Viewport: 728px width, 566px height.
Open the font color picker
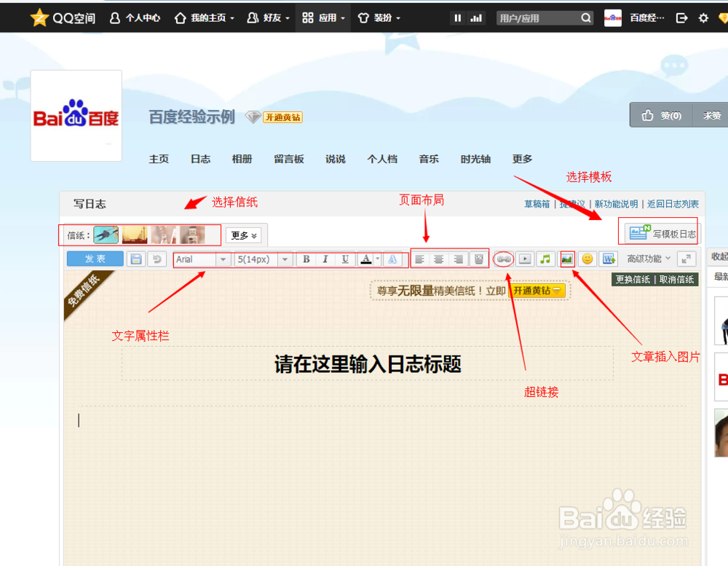(365, 259)
